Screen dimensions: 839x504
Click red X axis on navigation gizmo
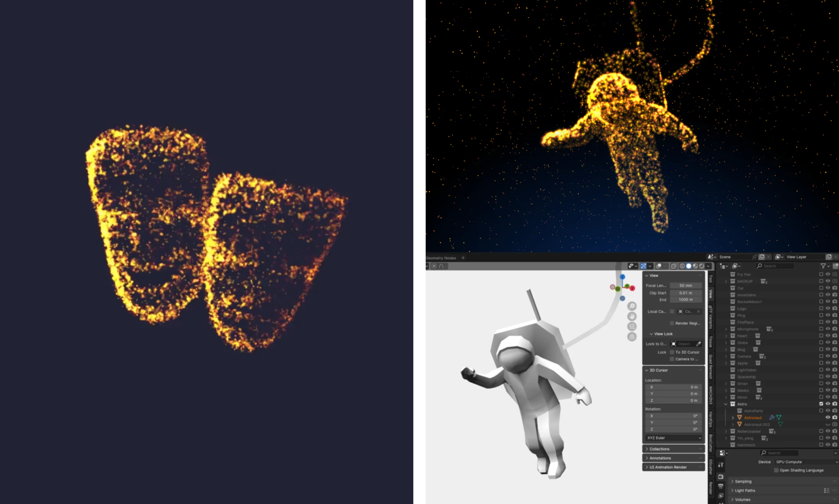click(632, 288)
